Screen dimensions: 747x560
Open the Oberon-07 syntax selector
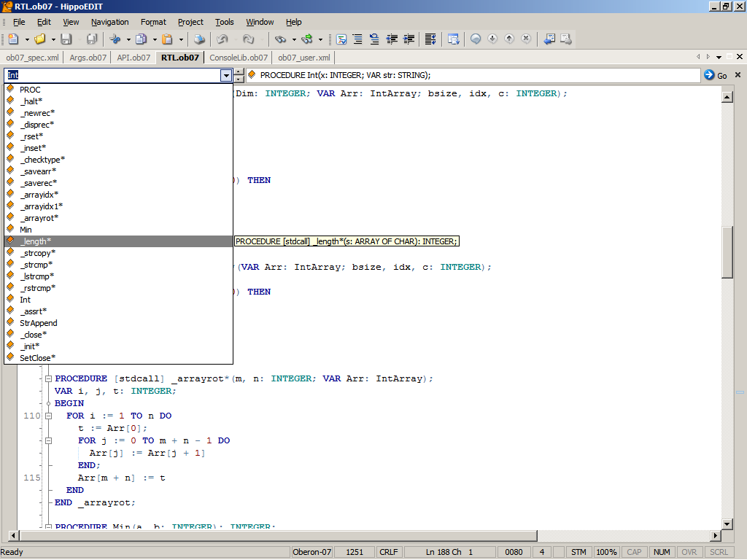pos(314,552)
